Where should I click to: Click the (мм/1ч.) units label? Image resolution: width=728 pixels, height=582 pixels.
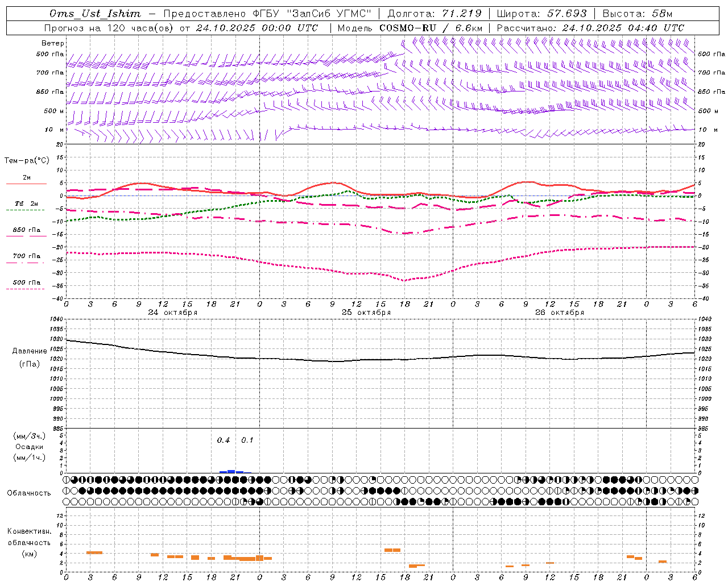tap(30, 458)
